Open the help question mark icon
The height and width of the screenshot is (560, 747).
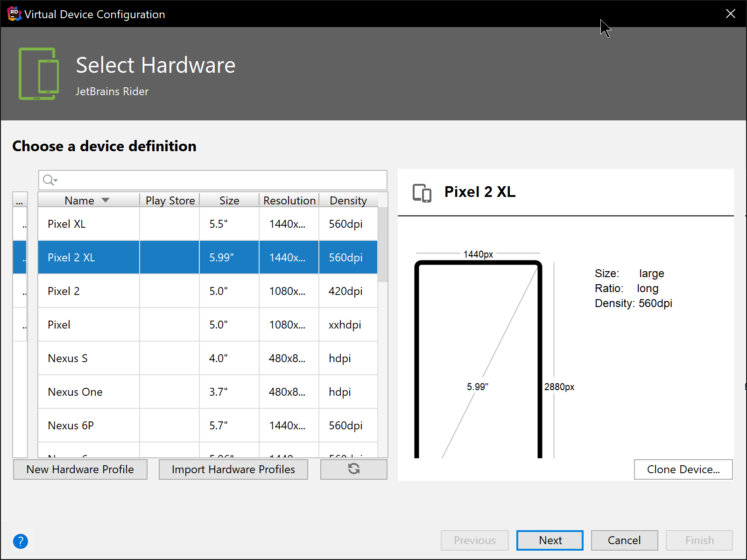(21, 541)
